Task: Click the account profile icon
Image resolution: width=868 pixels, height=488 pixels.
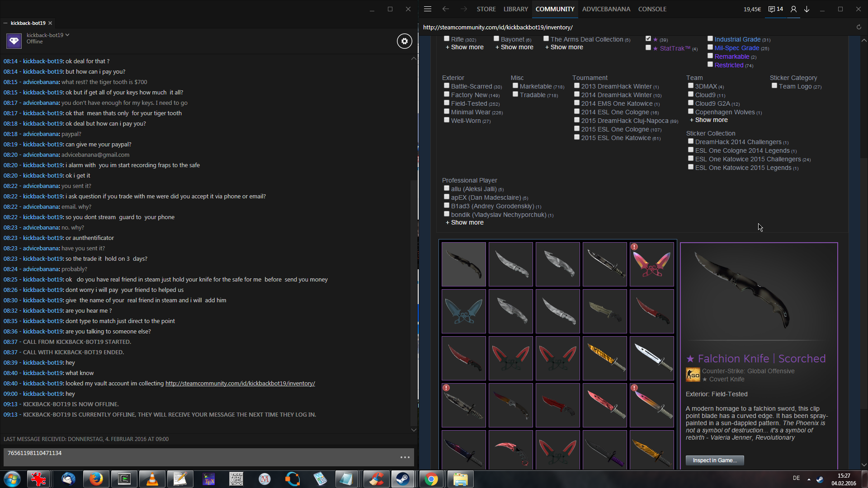Action: pyautogui.click(x=793, y=9)
